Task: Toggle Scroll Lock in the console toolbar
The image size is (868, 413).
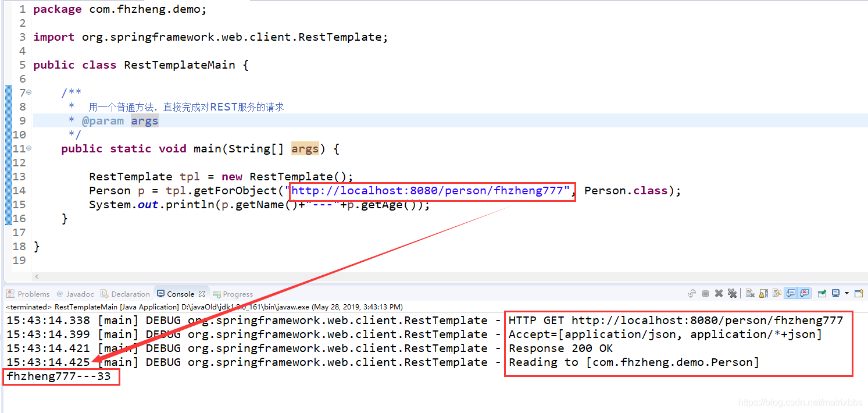Action: (x=763, y=293)
